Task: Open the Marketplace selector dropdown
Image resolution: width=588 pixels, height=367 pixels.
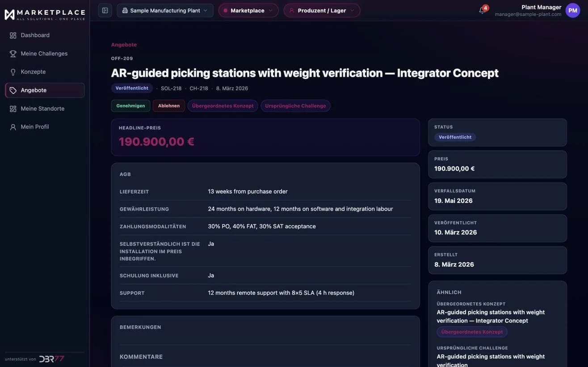Action: [248, 10]
